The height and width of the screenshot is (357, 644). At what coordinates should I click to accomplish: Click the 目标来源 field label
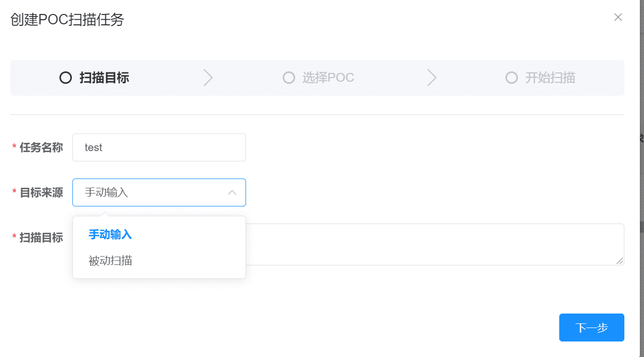tap(41, 192)
